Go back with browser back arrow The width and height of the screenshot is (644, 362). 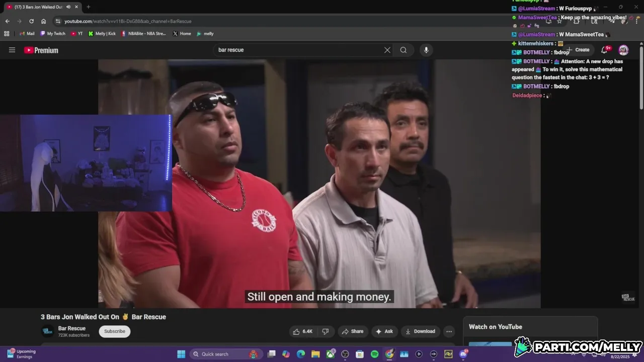point(7,21)
